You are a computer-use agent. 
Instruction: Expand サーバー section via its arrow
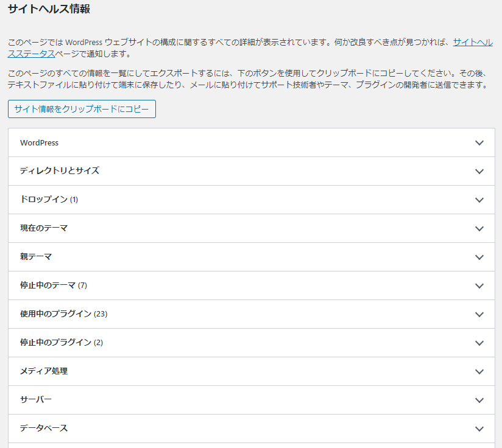coord(479,401)
